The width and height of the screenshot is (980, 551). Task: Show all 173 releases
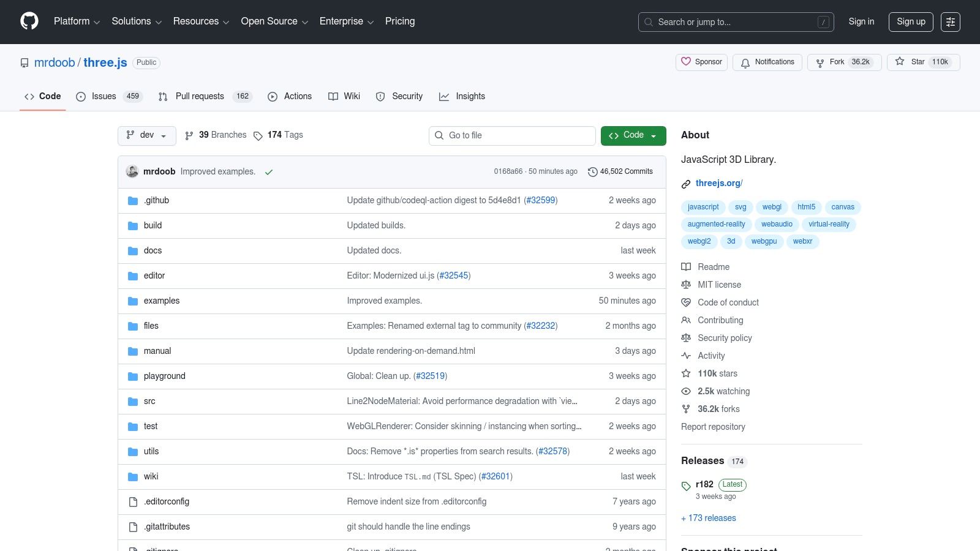(709, 518)
